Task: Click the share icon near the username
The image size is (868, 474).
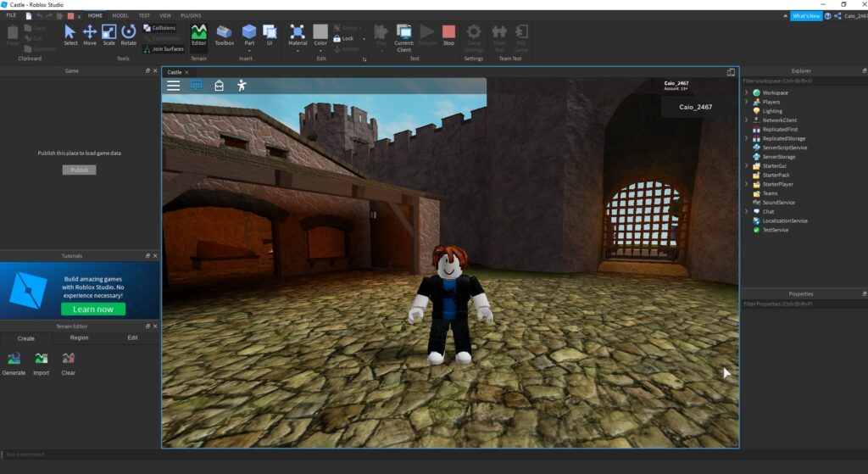Action: (837, 16)
